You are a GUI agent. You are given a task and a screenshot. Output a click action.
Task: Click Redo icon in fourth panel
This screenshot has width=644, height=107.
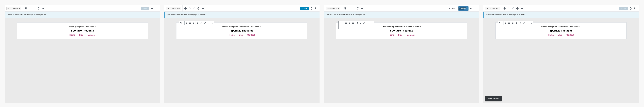point(513,9)
